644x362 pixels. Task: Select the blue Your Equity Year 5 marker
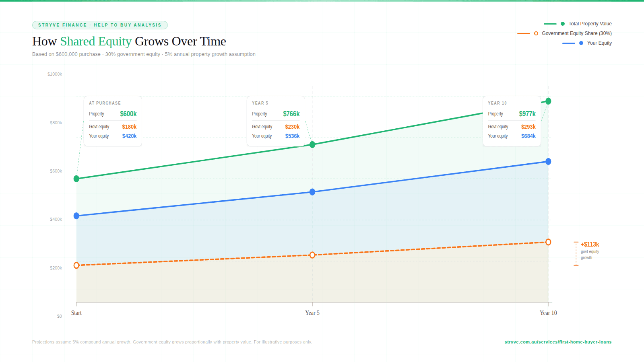click(x=312, y=192)
